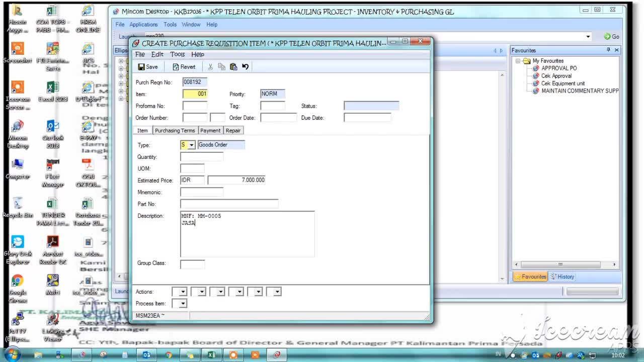Click inside the Description text area
This screenshot has width=644, height=362.
click(x=248, y=234)
